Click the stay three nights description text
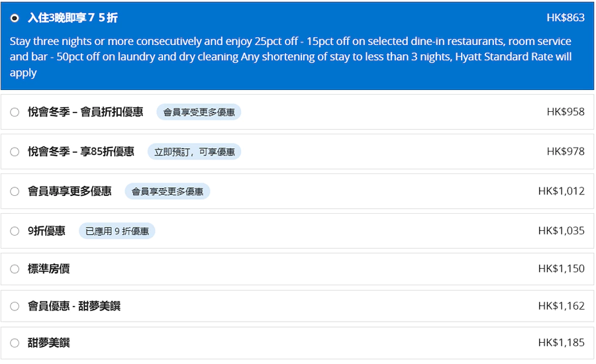596x364 pixels. (x=290, y=57)
